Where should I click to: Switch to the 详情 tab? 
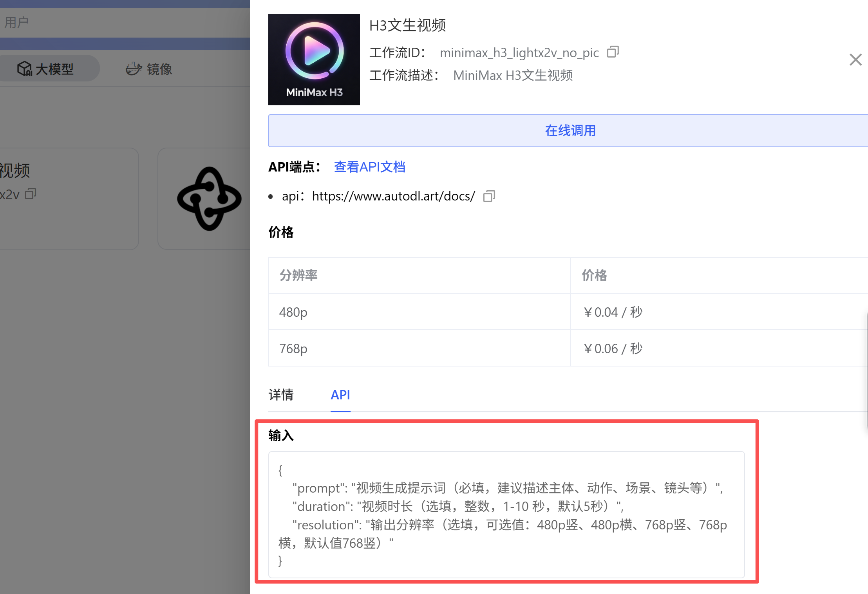tap(281, 395)
